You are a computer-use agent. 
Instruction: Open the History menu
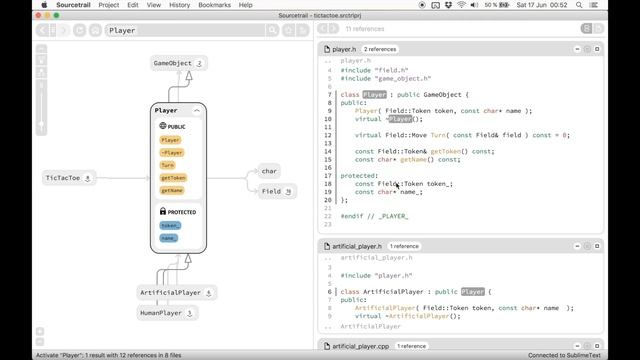point(180,5)
